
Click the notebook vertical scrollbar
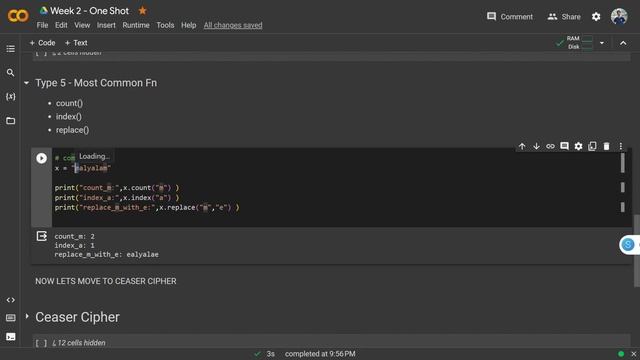637,251
